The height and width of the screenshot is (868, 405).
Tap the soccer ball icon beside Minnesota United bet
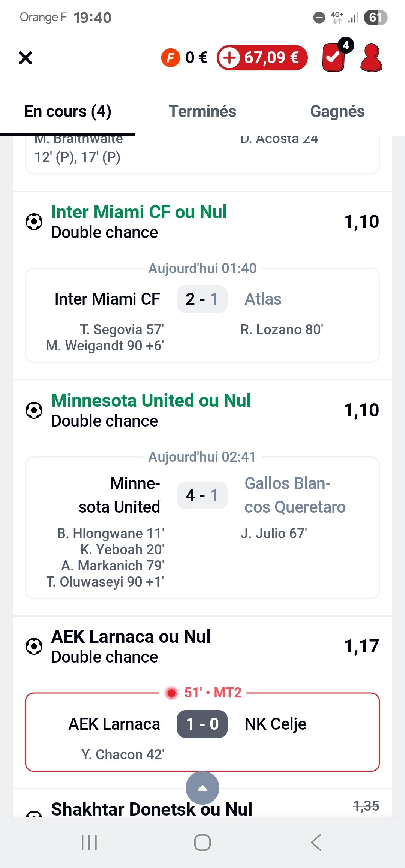click(34, 410)
